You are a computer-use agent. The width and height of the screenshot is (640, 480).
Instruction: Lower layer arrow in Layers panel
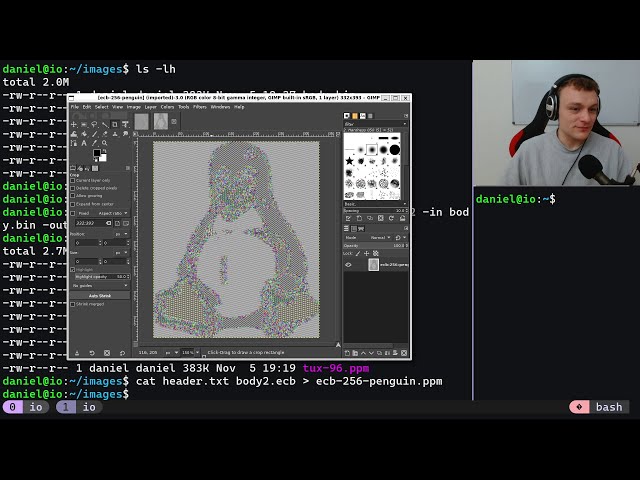click(371, 353)
